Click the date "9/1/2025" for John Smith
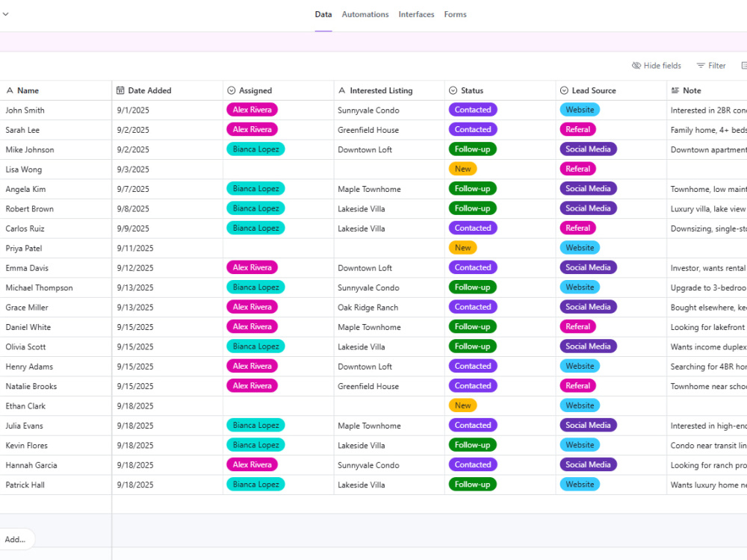 tap(133, 111)
